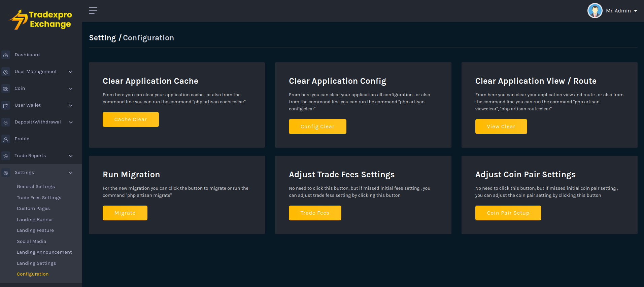Expand the User Management chevron
The image size is (644, 287).
[x=71, y=72]
